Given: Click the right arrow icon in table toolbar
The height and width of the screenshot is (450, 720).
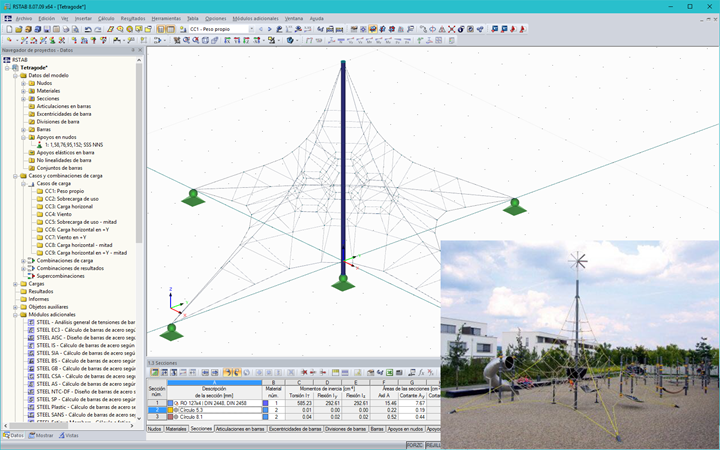Looking at the screenshot, I should (214, 372).
